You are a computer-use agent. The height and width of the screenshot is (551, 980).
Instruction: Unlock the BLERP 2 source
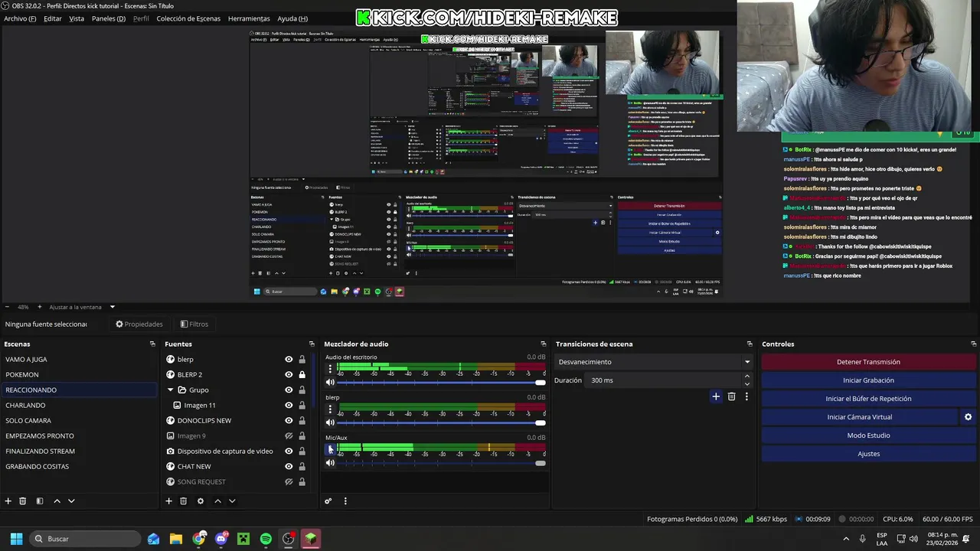click(302, 375)
